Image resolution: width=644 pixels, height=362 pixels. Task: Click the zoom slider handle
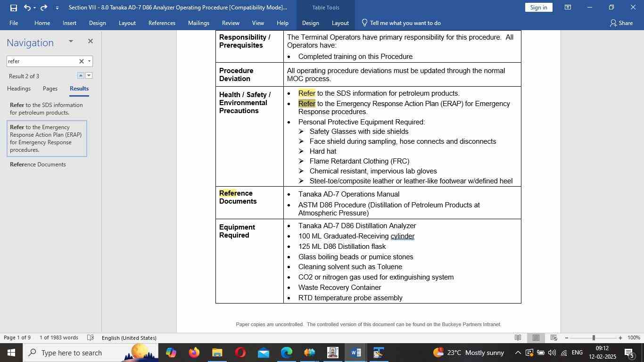pos(594,338)
